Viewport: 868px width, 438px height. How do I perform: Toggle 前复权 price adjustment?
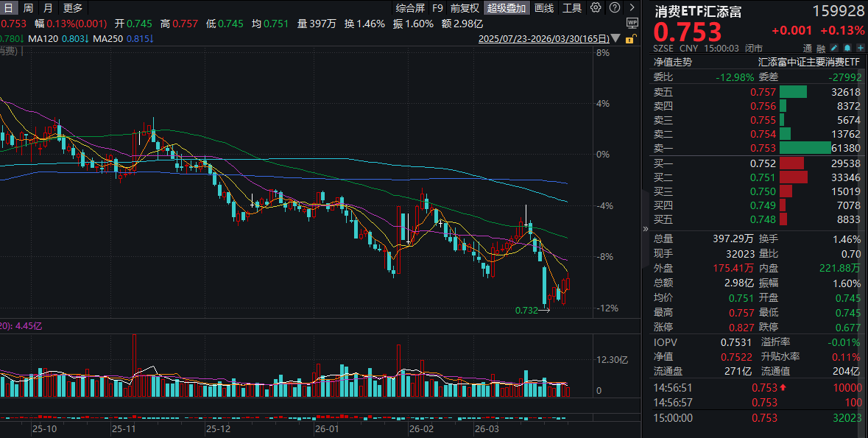465,8
